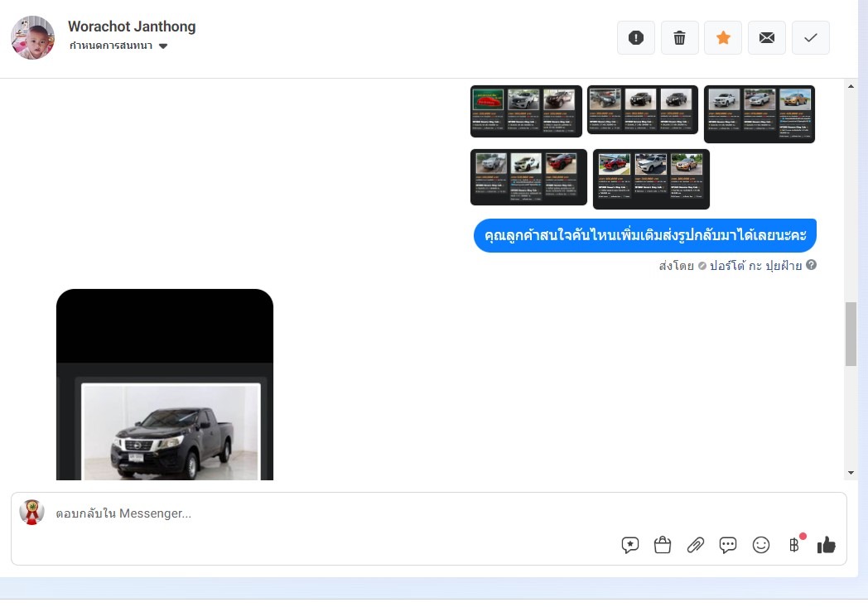The image size is (868, 607).
Task: Click Worachot Janthong's profile picture
Action: [33, 37]
